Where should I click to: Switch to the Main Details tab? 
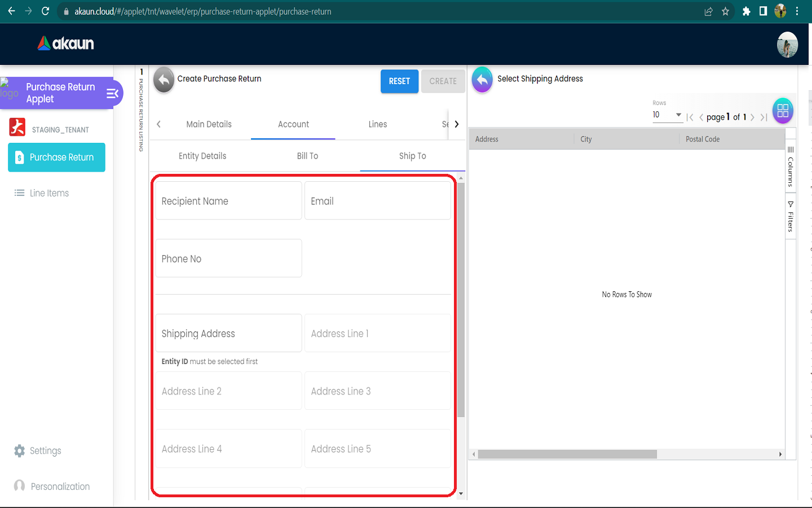(209, 124)
